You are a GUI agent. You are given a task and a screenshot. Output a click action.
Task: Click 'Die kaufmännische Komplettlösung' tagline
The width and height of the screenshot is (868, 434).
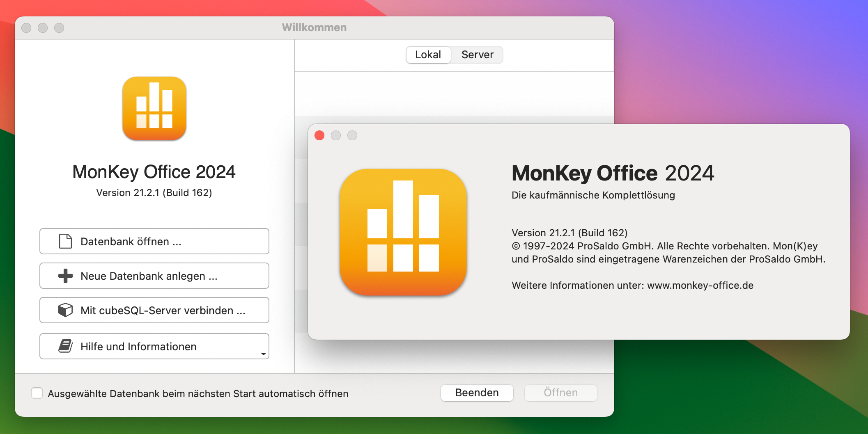click(593, 195)
